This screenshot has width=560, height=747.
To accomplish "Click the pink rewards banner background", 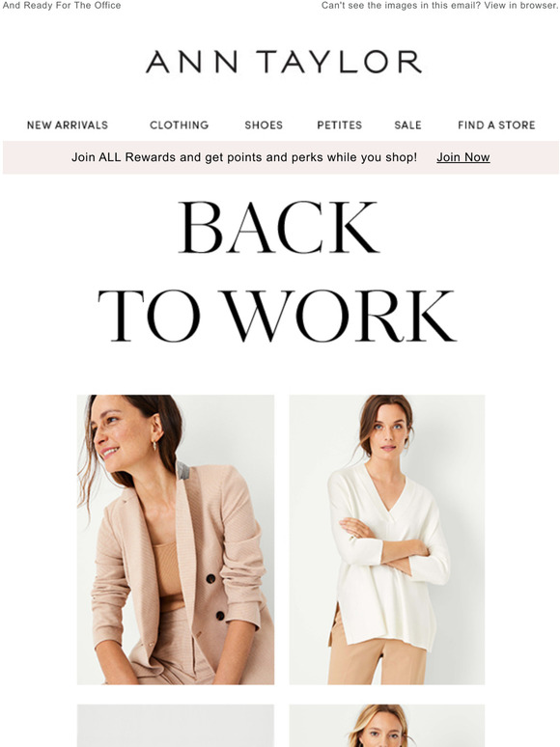I will [x=280, y=157].
